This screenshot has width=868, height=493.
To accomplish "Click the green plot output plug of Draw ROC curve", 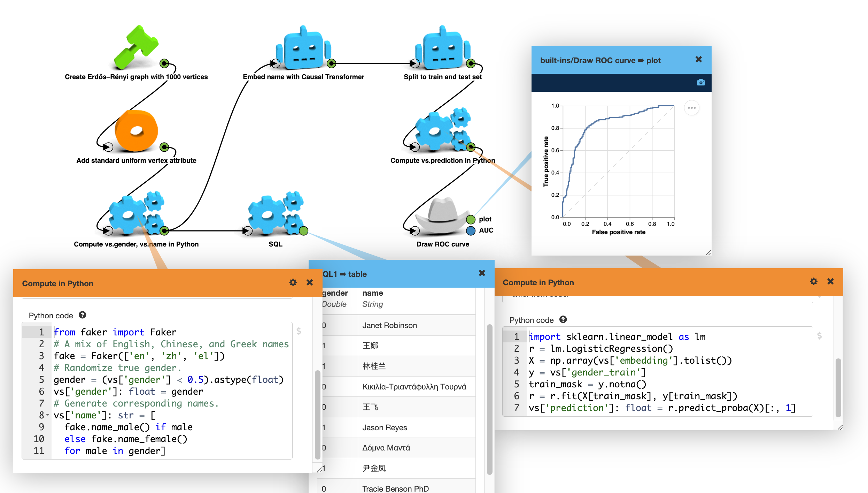I will point(471,219).
